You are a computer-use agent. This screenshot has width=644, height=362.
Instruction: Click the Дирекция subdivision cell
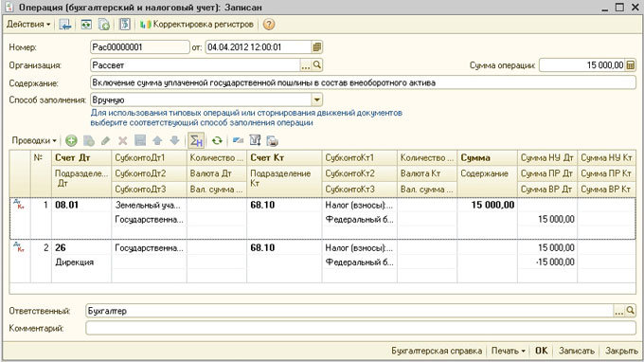81,262
